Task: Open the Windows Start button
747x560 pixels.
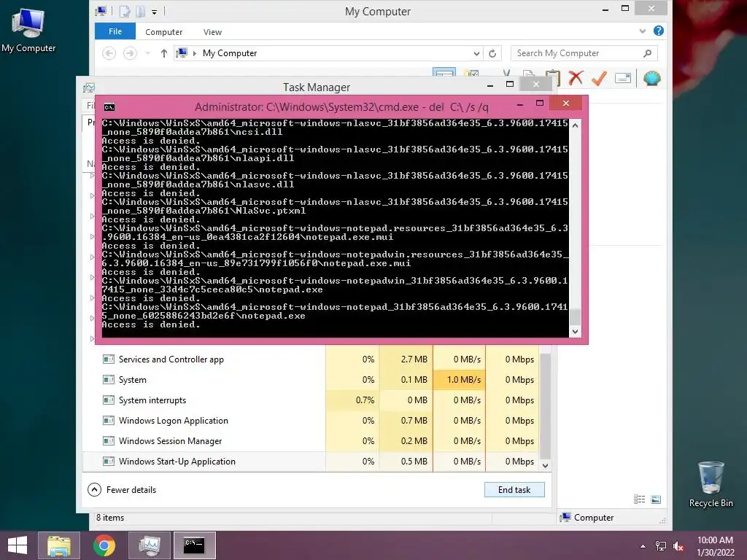Action: [18, 545]
